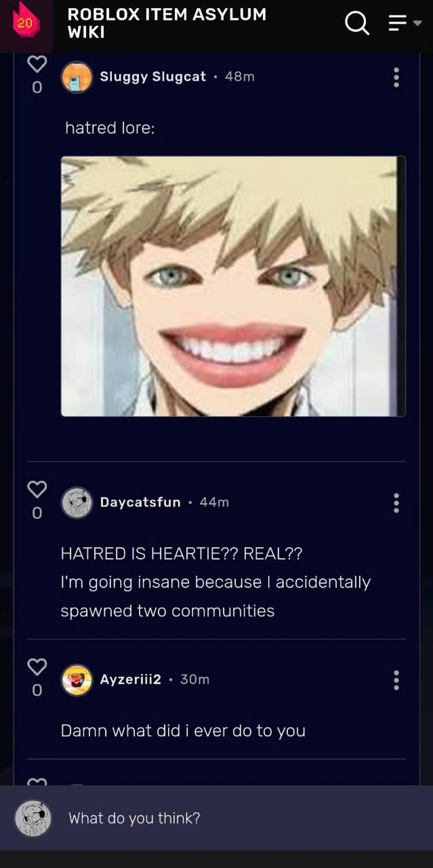Open the Daycatsfun username link
Screen dimensions: 433x868
point(140,502)
